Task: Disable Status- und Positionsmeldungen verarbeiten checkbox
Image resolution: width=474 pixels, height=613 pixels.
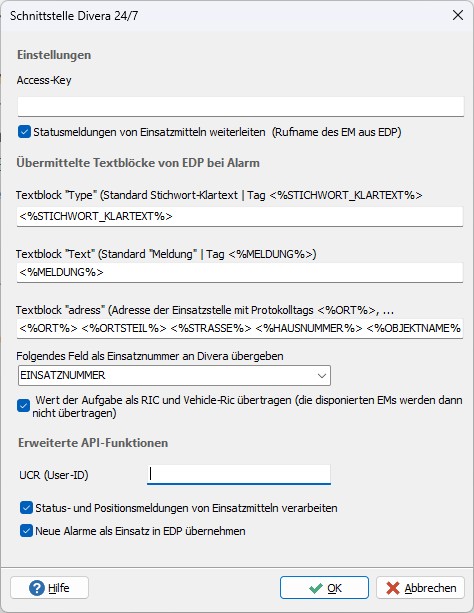Action: point(26,508)
